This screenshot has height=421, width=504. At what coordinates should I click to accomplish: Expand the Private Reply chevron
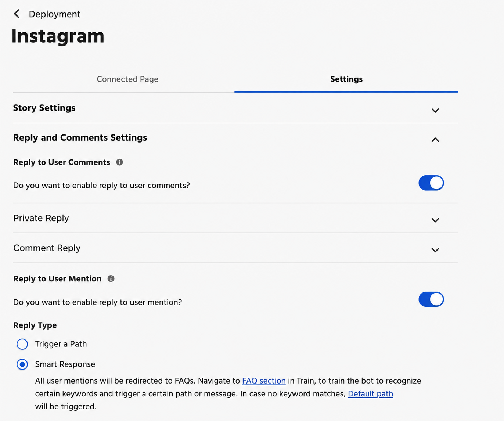click(x=435, y=220)
